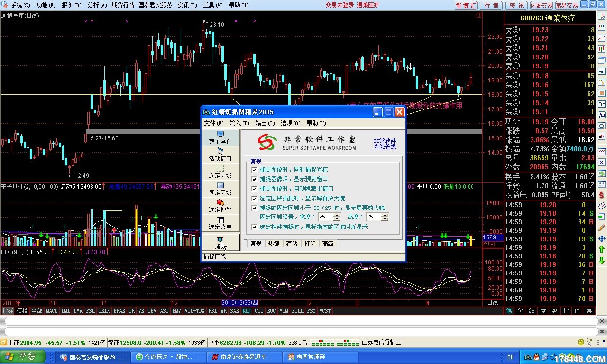Choose 选定区域 region capture mode
Viewport: 607px width, 364px height.
coord(221,172)
